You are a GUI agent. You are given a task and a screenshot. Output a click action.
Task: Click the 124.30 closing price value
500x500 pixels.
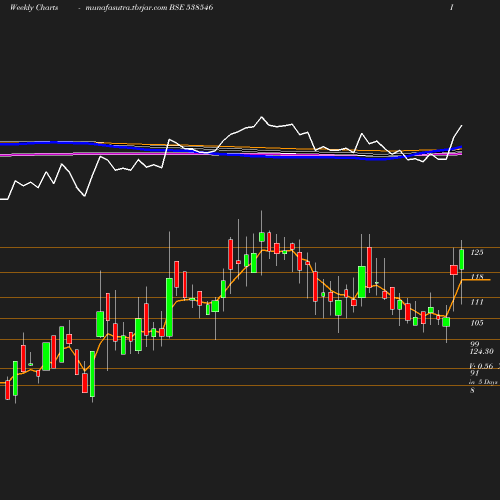(482, 351)
